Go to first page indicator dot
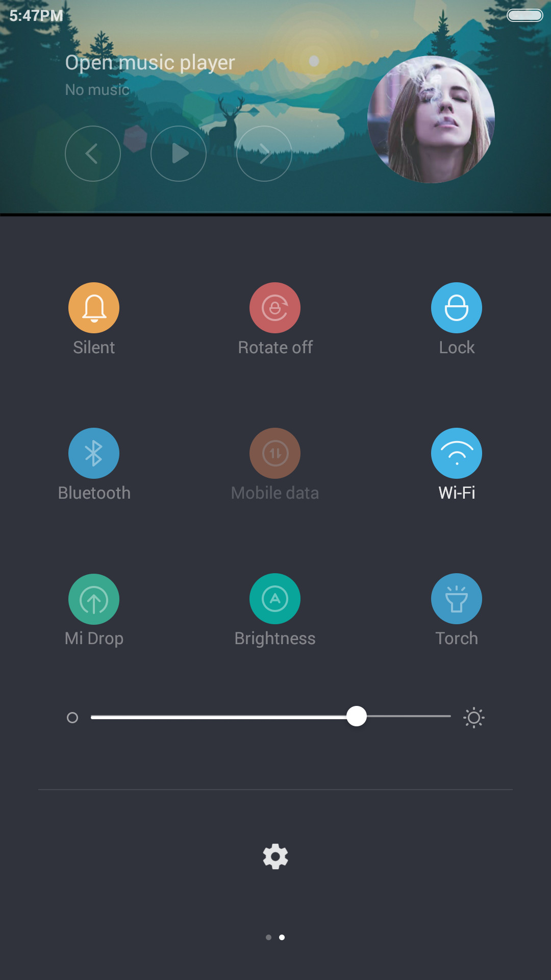Viewport: 551px width, 980px height. 268,937
